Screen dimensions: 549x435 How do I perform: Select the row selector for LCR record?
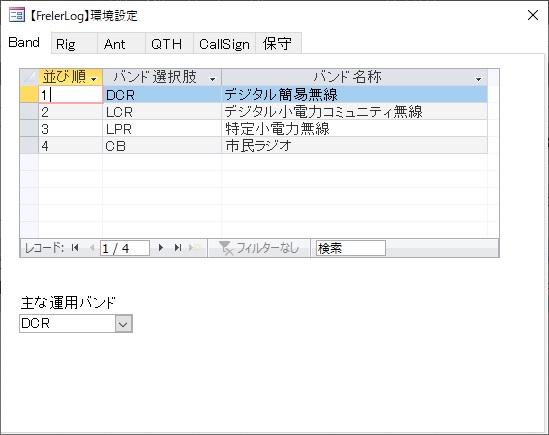point(29,112)
